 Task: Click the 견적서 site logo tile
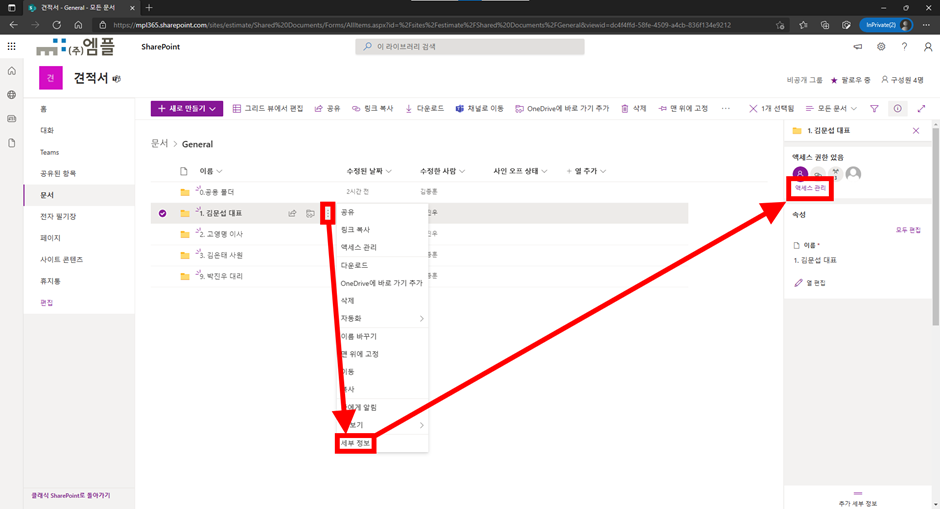[50, 78]
